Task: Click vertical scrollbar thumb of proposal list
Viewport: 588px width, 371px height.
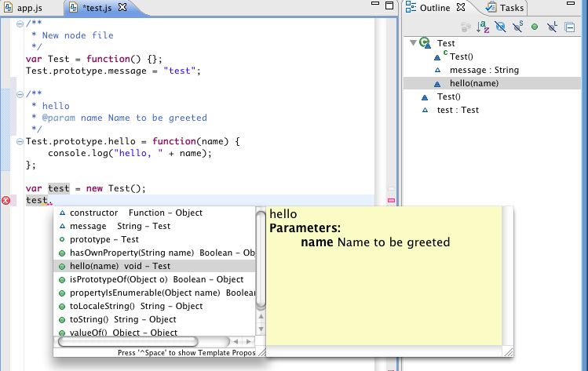Action: point(261,260)
